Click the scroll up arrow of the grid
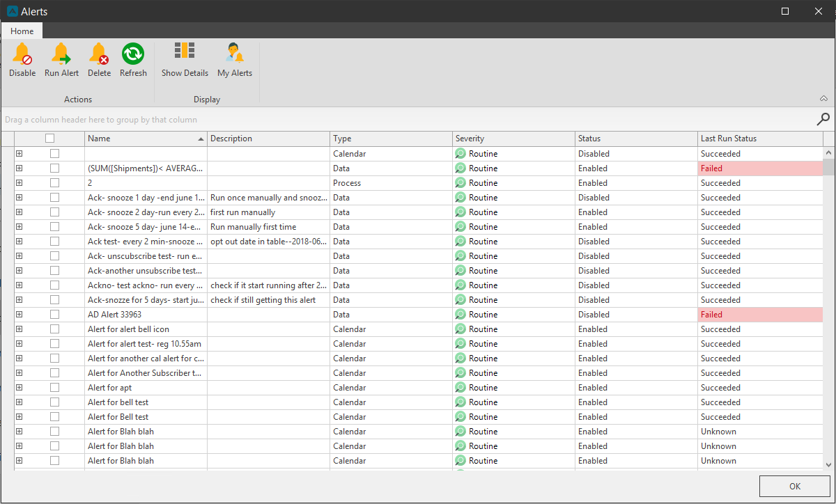 tap(829, 152)
